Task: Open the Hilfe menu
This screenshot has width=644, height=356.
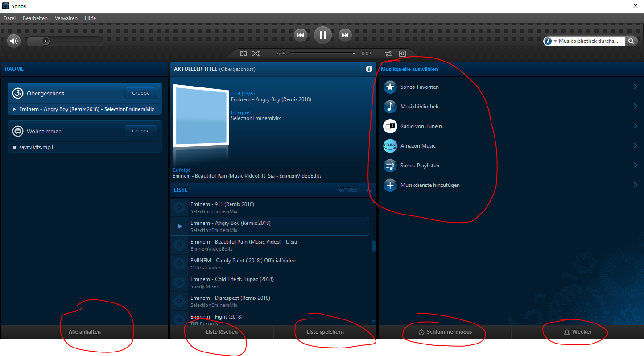Action: pyautogui.click(x=90, y=18)
